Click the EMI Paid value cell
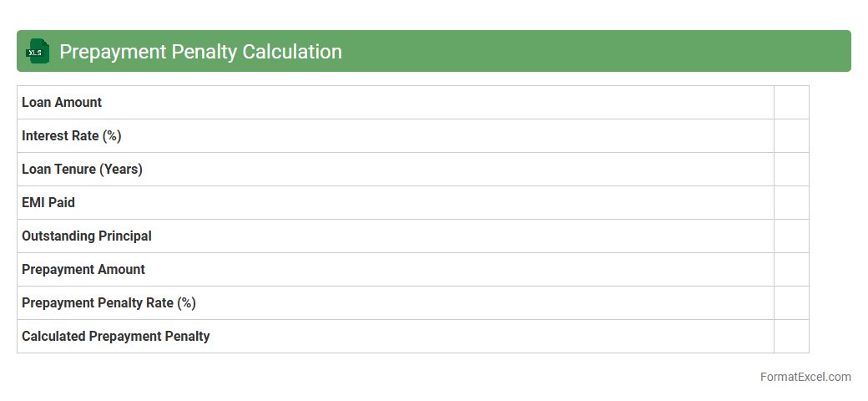The height and width of the screenshot is (401, 868). tap(791, 202)
